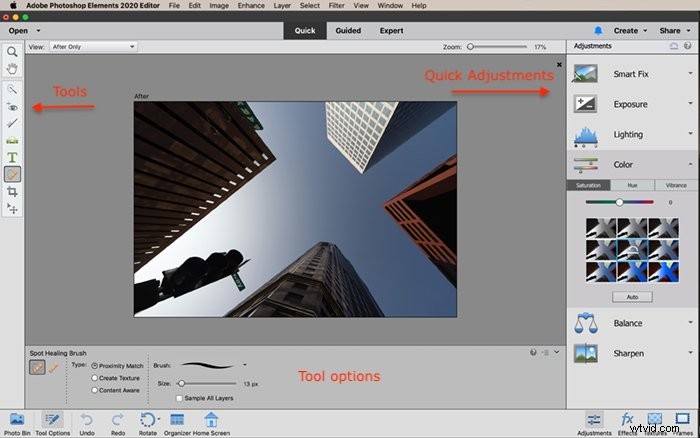This screenshot has width=700, height=438.
Task: Select the Crop tool
Action: (12, 192)
